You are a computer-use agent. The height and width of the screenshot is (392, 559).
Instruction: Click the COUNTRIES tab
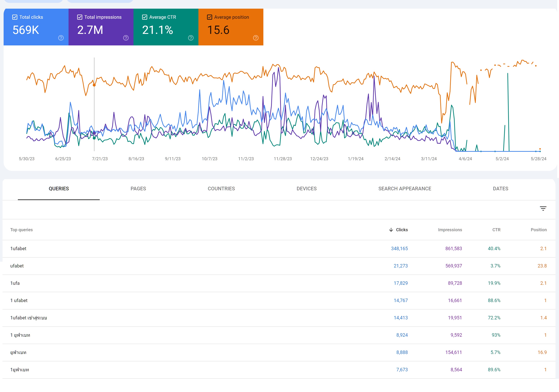click(221, 189)
